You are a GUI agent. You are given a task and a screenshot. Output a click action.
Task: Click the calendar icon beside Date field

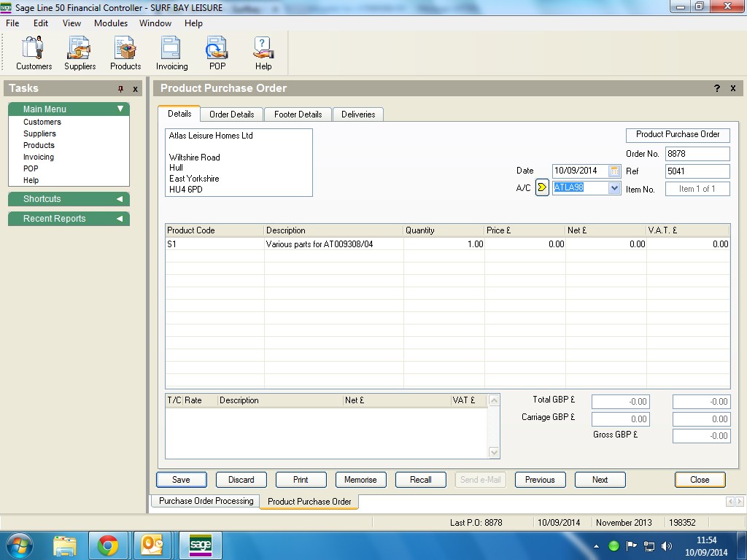pos(614,171)
